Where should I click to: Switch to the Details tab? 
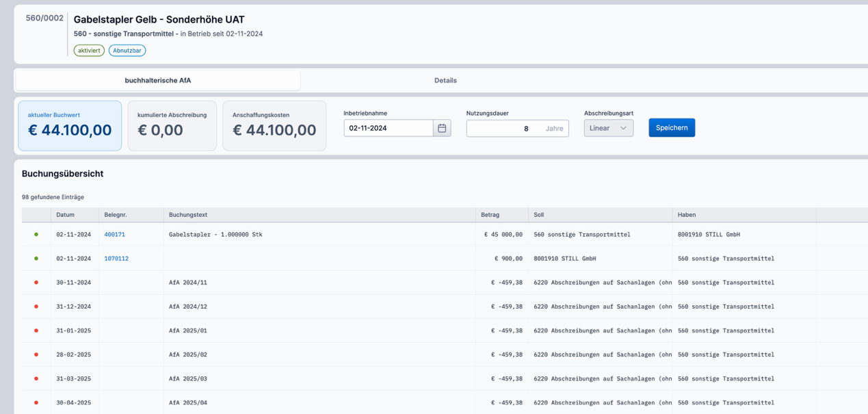pos(445,80)
